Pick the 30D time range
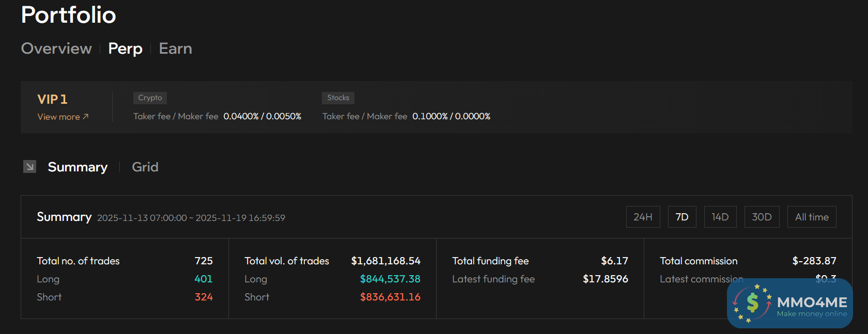This screenshot has height=334, width=868. (x=762, y=217)
